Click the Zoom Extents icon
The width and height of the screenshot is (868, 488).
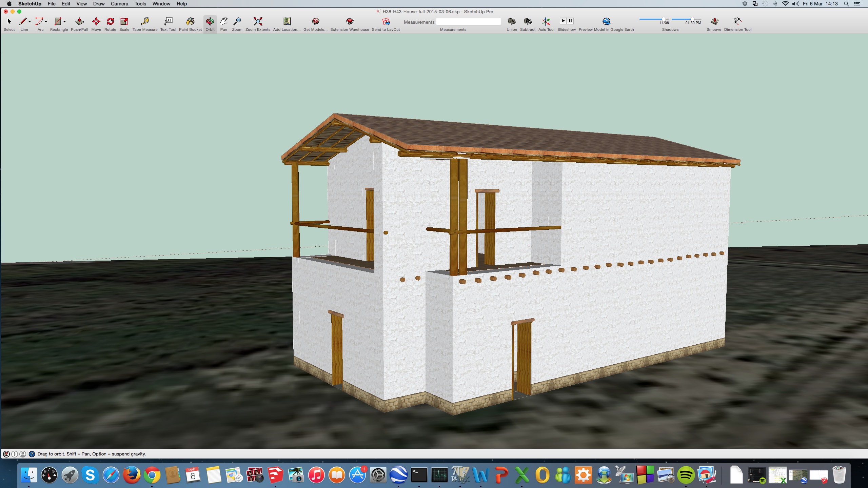tap(258, 22)
